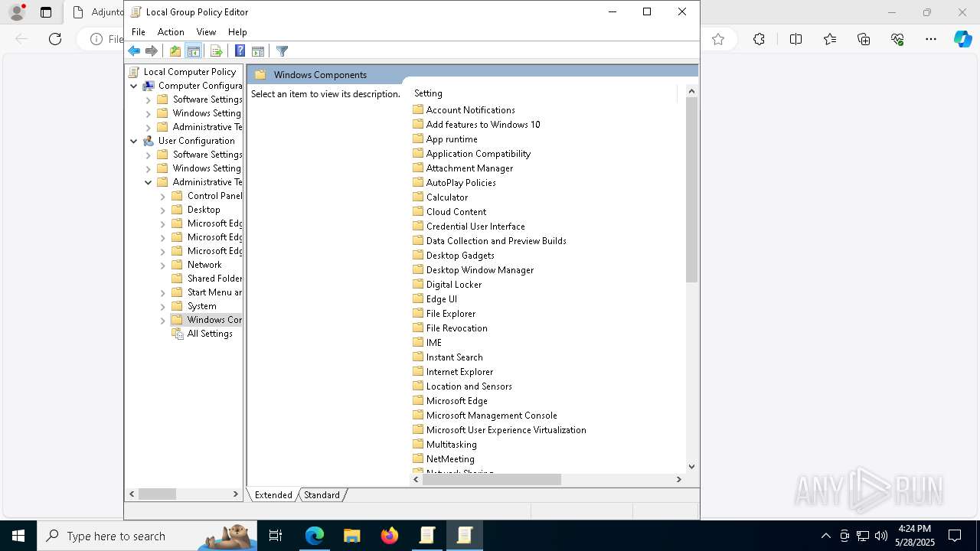Select Data Collection and Preview Builds
Screen dimensions: 980x551
click(496, 241)
